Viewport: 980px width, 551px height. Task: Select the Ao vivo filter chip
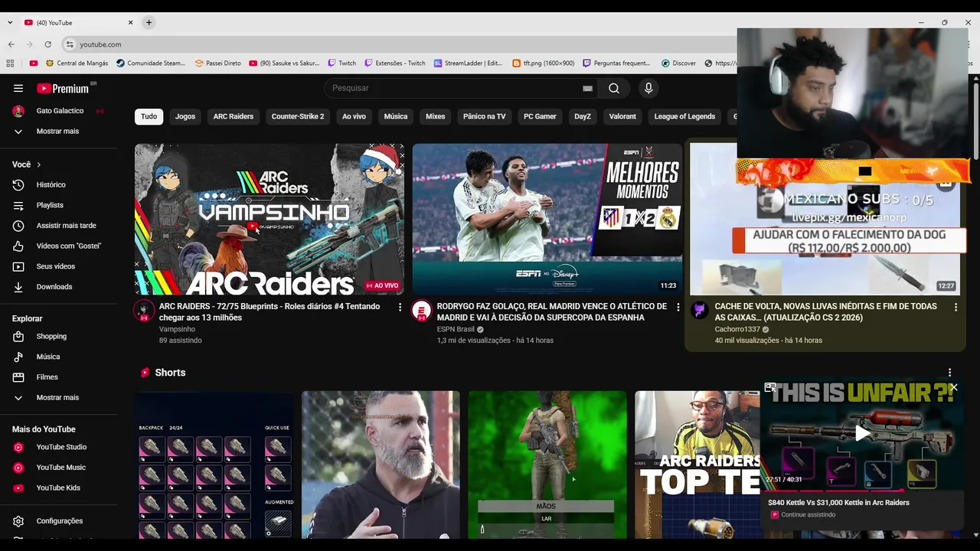(354, 116)
